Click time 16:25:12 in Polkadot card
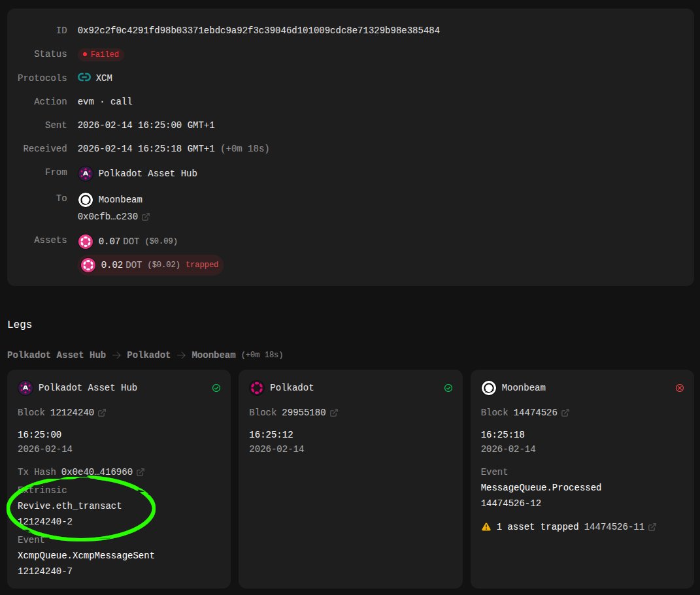Image resolution: width=700 pixels, height=595 pixels. click(x=271, y=434)
